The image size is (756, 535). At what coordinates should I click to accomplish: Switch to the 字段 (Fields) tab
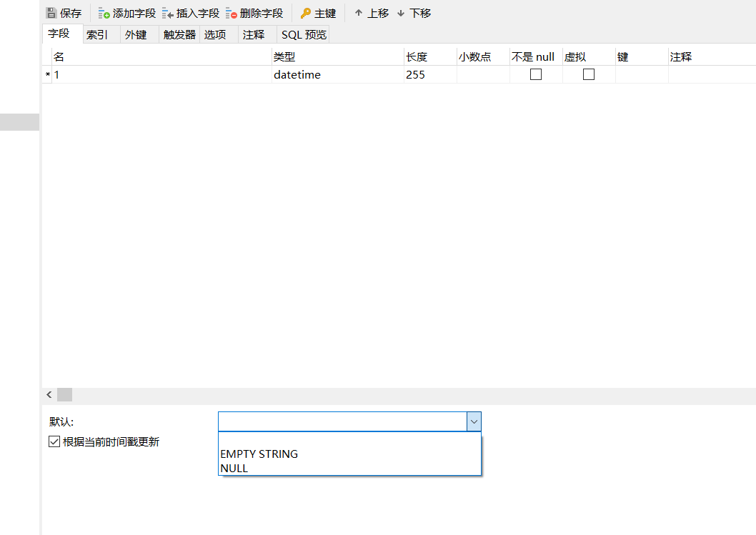pyautogui.click(x=63, y=34)
